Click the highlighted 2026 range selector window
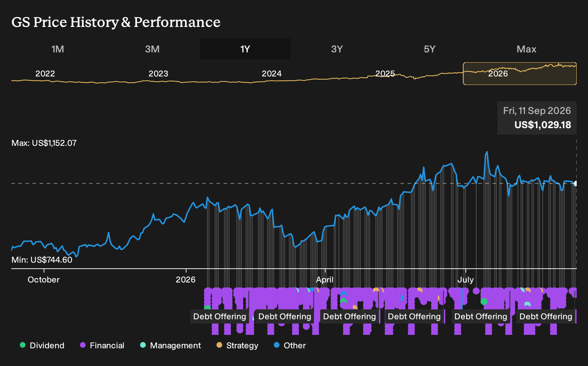 pyautogui.click(x=520, y=74)
